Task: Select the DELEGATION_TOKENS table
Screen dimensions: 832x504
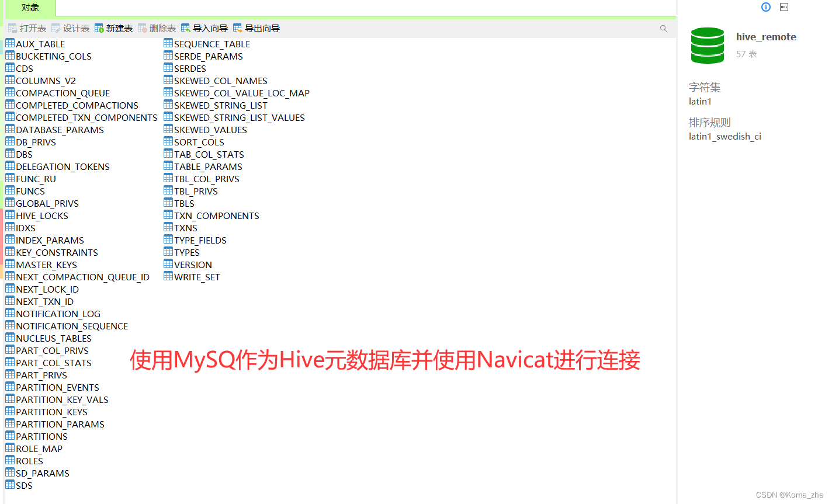Action: click(63, 166)
